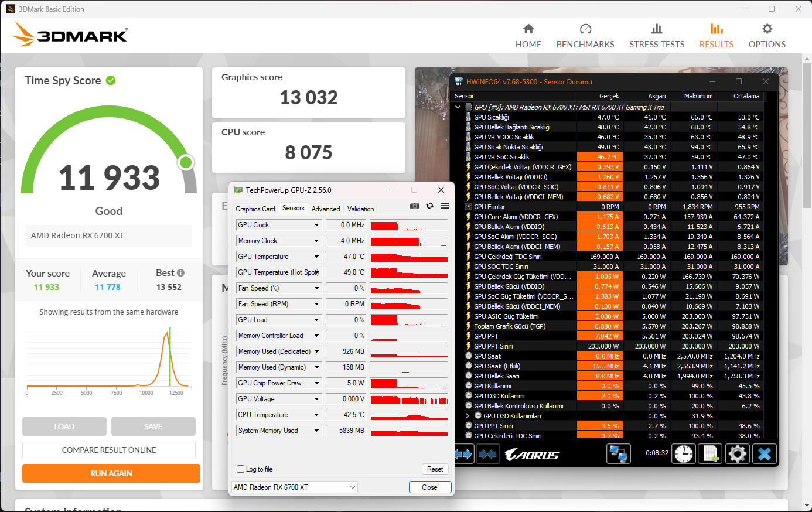
Task: Open the GPU Load sensor dropdown
Action: 316,320
